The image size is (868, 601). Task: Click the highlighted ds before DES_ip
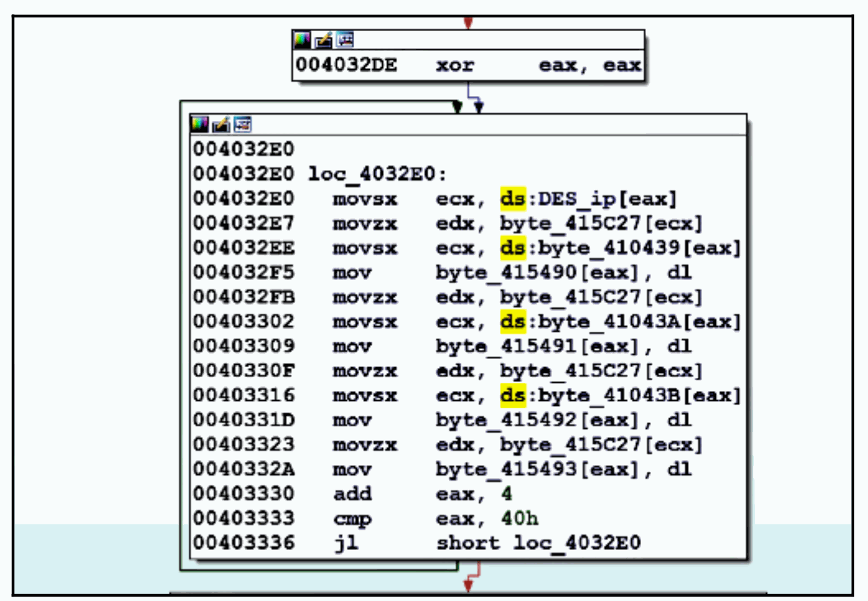[x=513, y=199]
